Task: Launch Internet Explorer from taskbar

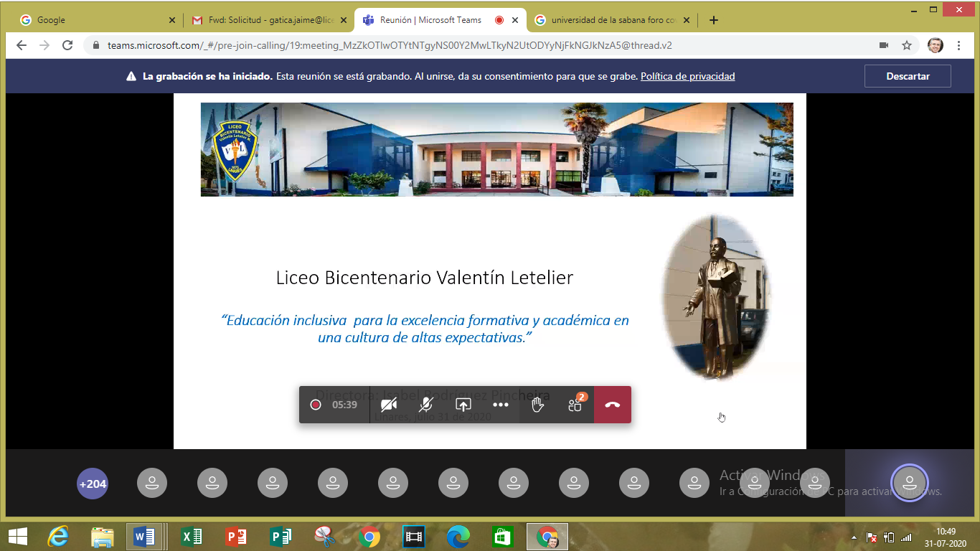Action: coord(58,536)
